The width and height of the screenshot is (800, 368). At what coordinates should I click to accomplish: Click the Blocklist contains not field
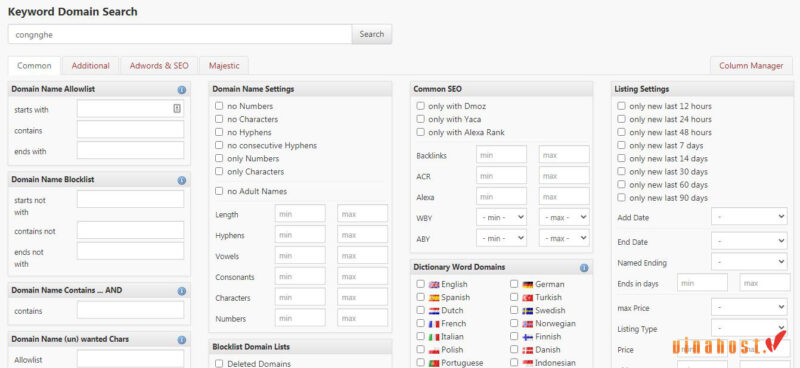click(x=131, y=230)
